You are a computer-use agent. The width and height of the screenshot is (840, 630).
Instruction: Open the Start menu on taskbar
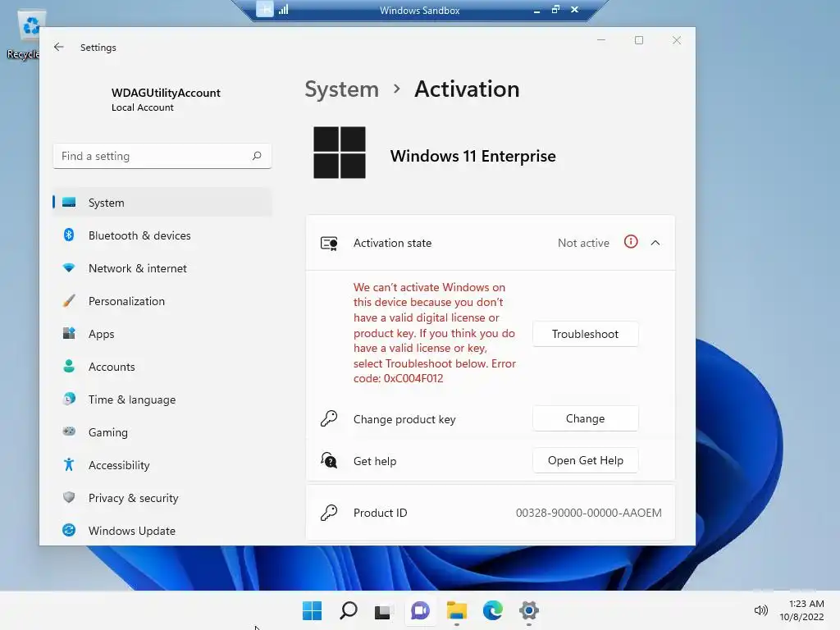point(312,610)
